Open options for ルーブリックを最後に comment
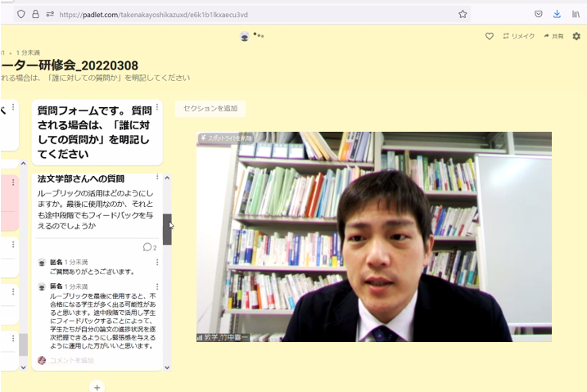 coord(157,286)
